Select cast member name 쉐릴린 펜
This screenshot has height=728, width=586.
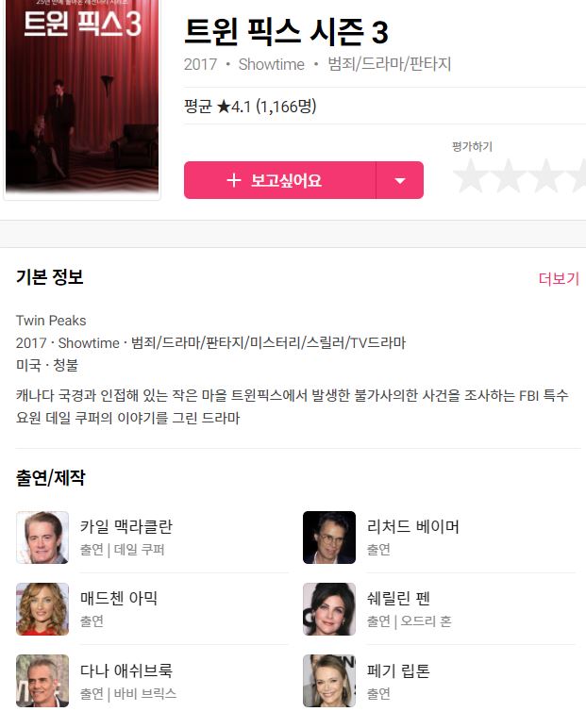tap(398, 599)
